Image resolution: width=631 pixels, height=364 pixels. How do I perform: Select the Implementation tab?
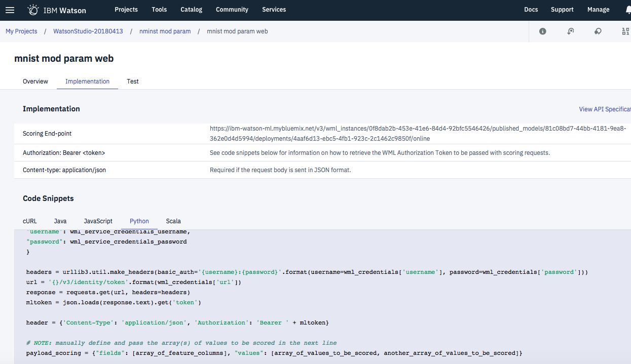pyautogui.click(x=87, y=82)
